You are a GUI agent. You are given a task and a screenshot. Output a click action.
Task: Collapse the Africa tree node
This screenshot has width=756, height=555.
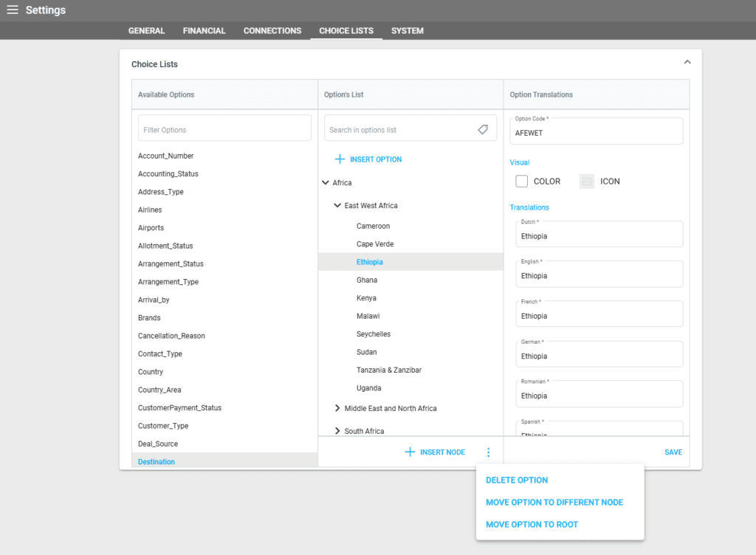(x=326, y=183)
